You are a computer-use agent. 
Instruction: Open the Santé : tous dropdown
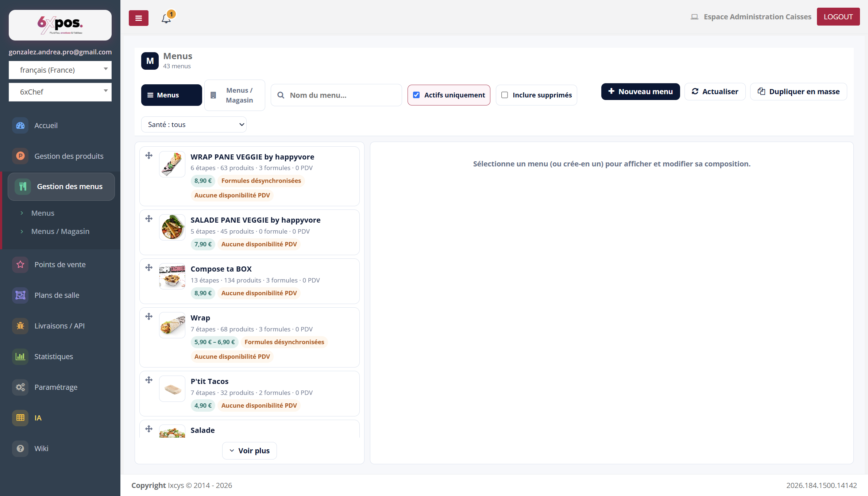pyautogui.click(x=194, y=124)
